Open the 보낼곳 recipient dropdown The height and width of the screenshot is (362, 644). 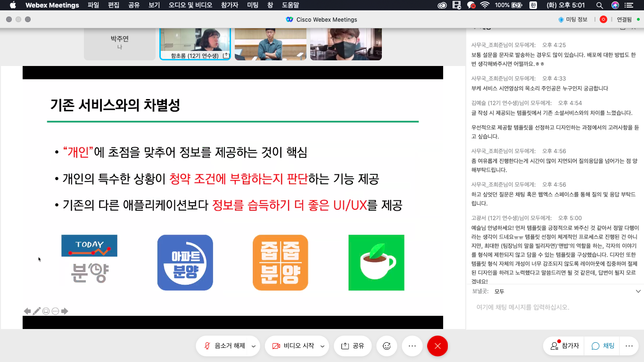click(x=566, y=292)
